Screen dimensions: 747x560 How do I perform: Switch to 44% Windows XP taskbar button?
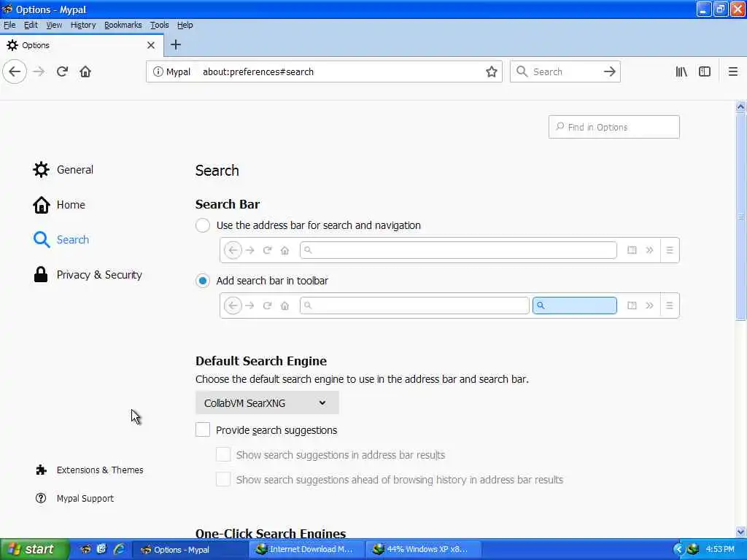tap(424, 550)
